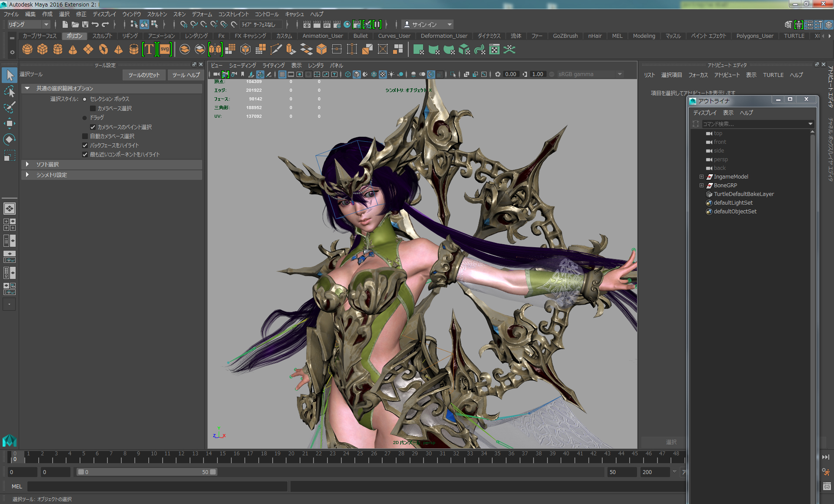
Task: Toggle use all lights in viewport toolbar
Action: tap(391, 74)
